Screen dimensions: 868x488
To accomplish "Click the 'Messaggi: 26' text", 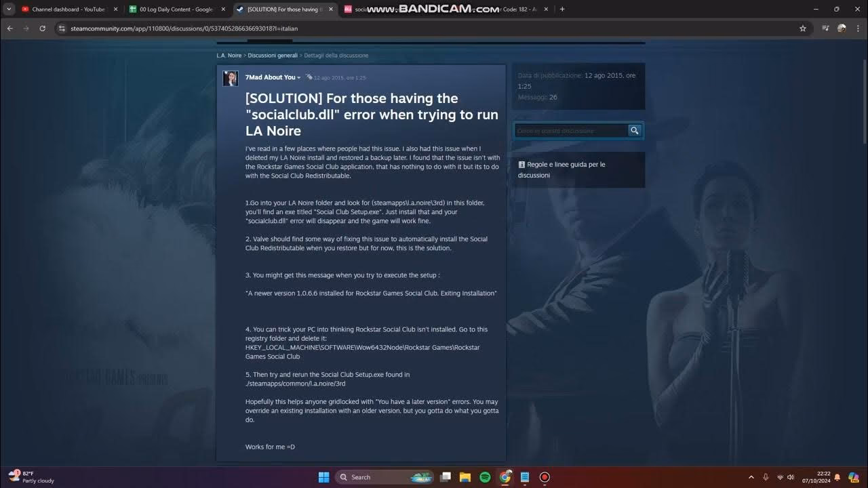I will pos(537,97).
